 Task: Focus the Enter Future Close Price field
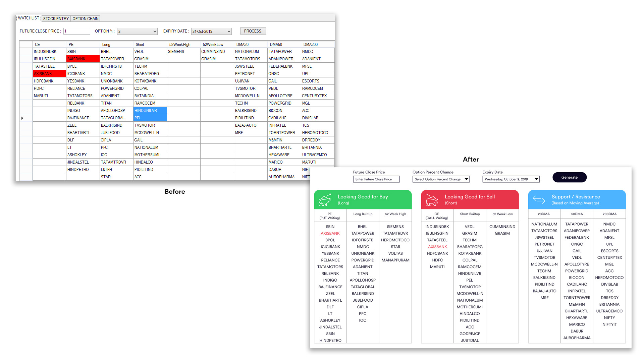click(x=376, y=179)
